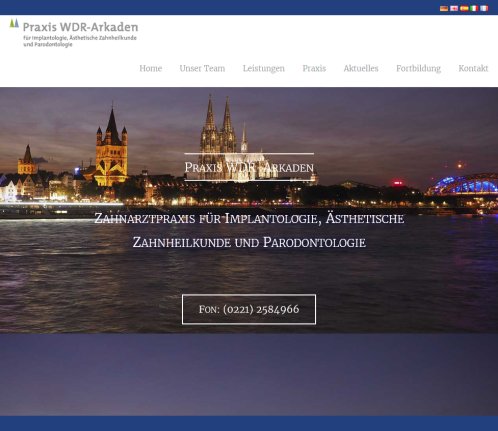
Task: Click the logo subtitle für Implantologie text
Action: (x=80, y=41)
